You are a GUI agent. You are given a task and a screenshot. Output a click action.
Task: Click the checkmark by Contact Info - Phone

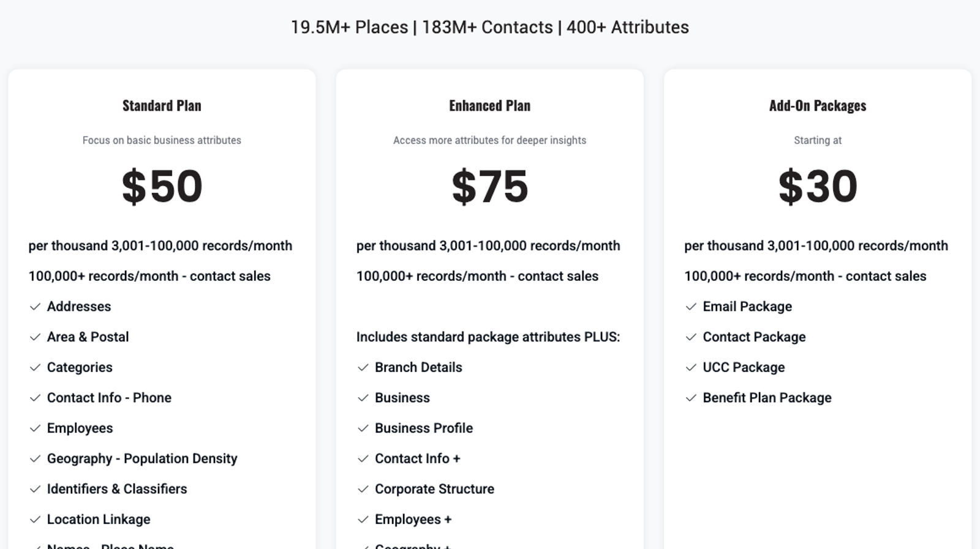[x=35, y=398]
